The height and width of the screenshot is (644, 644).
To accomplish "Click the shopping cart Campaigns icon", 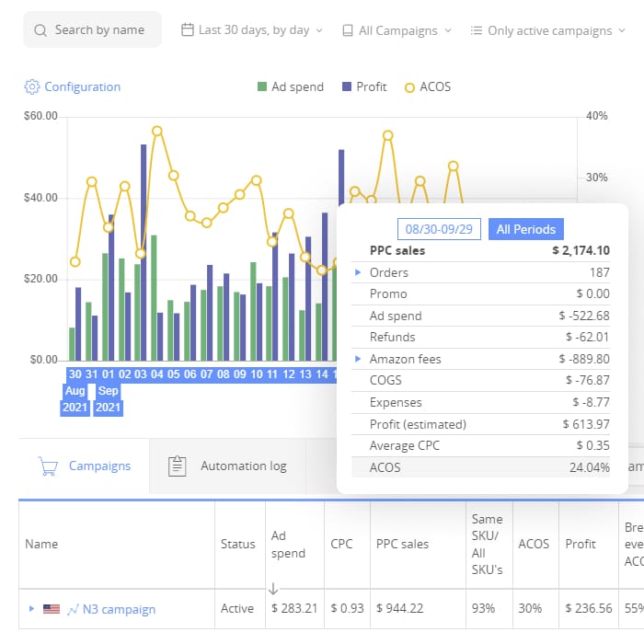I will point(48,466).
